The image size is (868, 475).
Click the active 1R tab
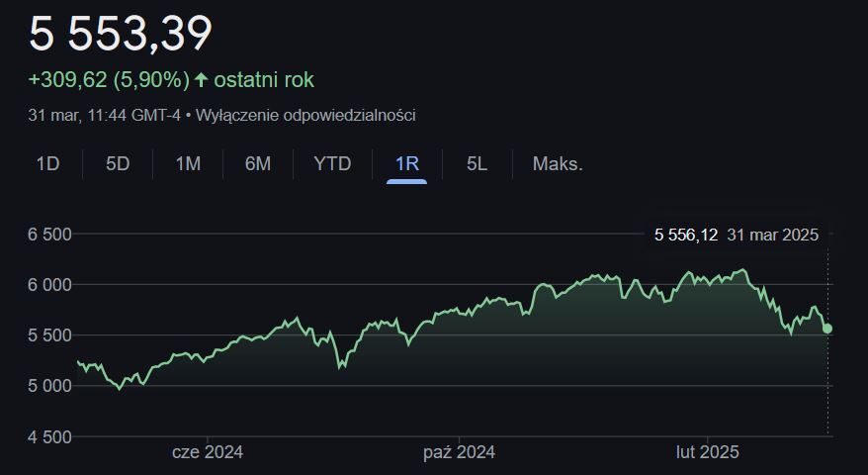[406, 163]
